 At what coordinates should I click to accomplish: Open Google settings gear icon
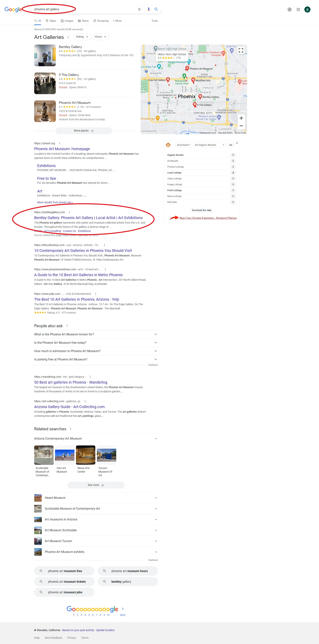[x=290, y=9]
